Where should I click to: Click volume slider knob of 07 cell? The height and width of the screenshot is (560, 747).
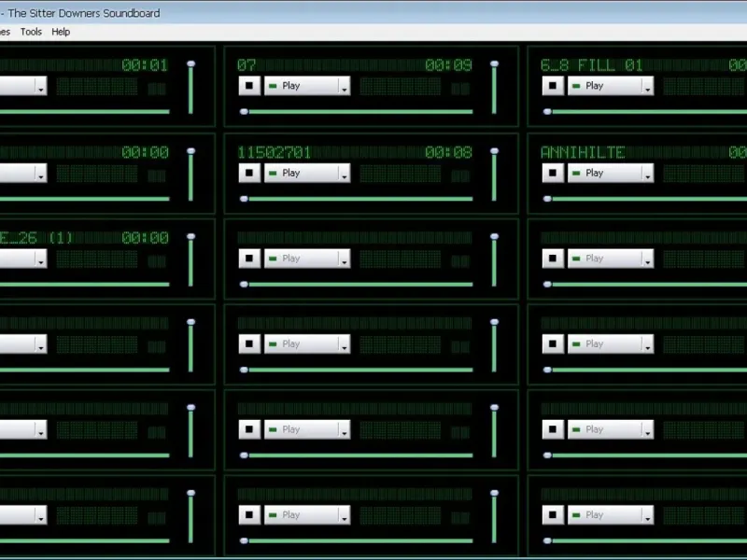point(495,63)
